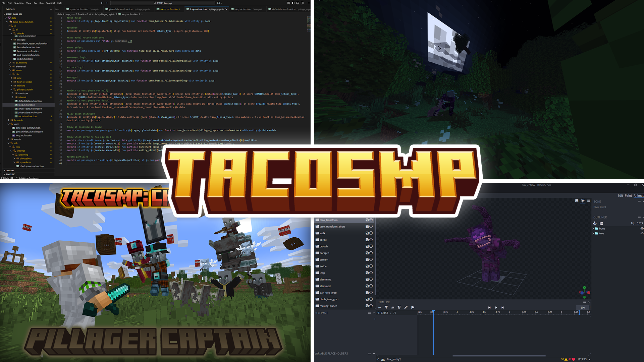Open the File menu in VS Code
Image resolution: width=644 pixels, height=362 pixels.
tap(3, 3)
